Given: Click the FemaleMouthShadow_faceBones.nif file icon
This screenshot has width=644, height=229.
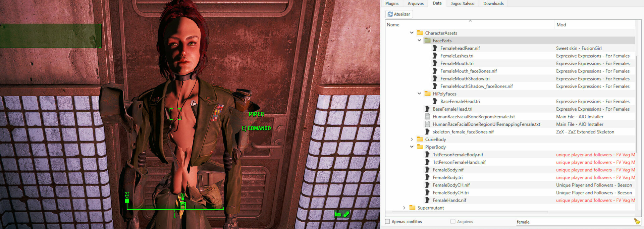Looking at the screenshot, I should [435, 86].
